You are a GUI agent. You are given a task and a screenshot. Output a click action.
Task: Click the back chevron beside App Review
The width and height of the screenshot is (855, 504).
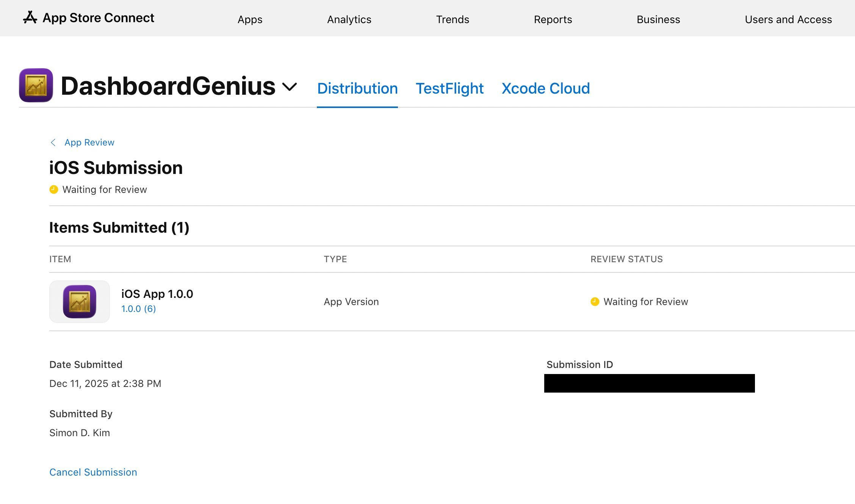[x=53, y=142]
